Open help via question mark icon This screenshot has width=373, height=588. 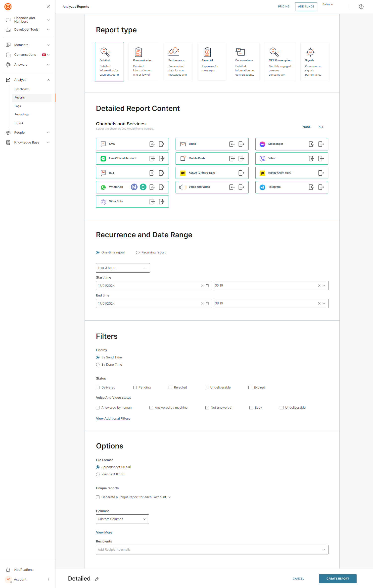(361, 7)
